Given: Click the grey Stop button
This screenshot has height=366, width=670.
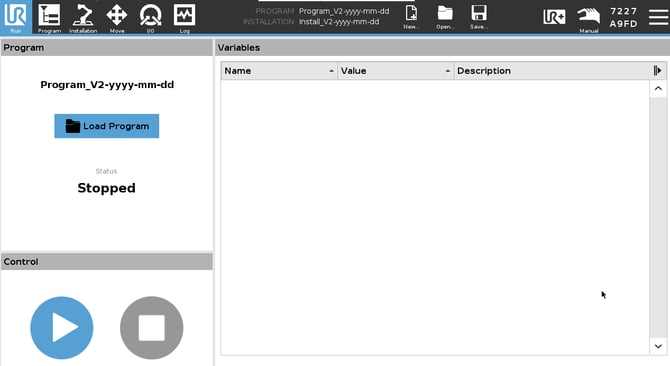Looking at the screenshot, I should pyautogui.click(x=151, y=328).
